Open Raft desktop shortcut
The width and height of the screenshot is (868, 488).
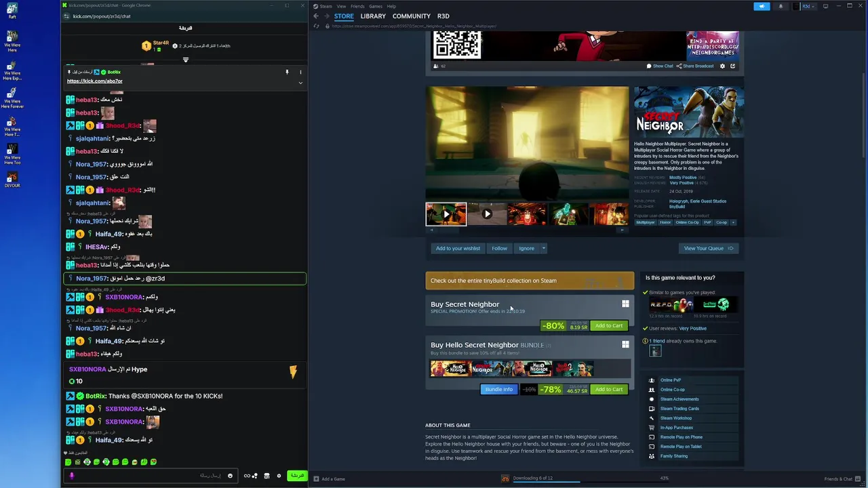[12, 12]
